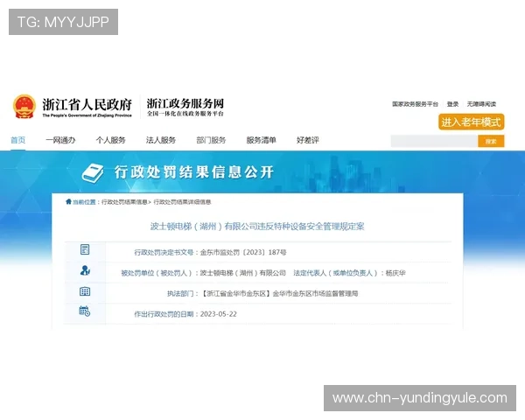Click the 行政处罚结果详细信息 breadcrumb
Screen dimensions: 525x420
(x=182, y=202)
